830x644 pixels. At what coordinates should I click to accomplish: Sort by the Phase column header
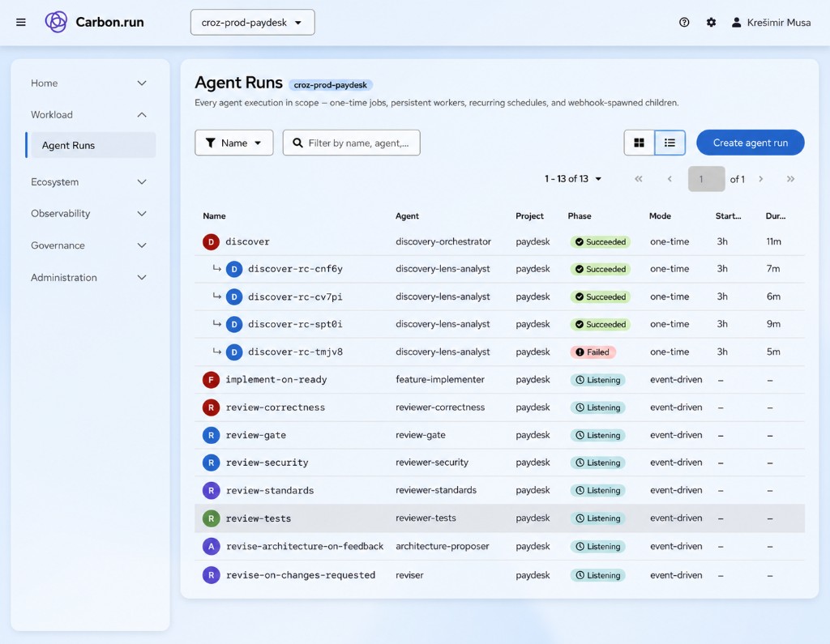(580, 216)
